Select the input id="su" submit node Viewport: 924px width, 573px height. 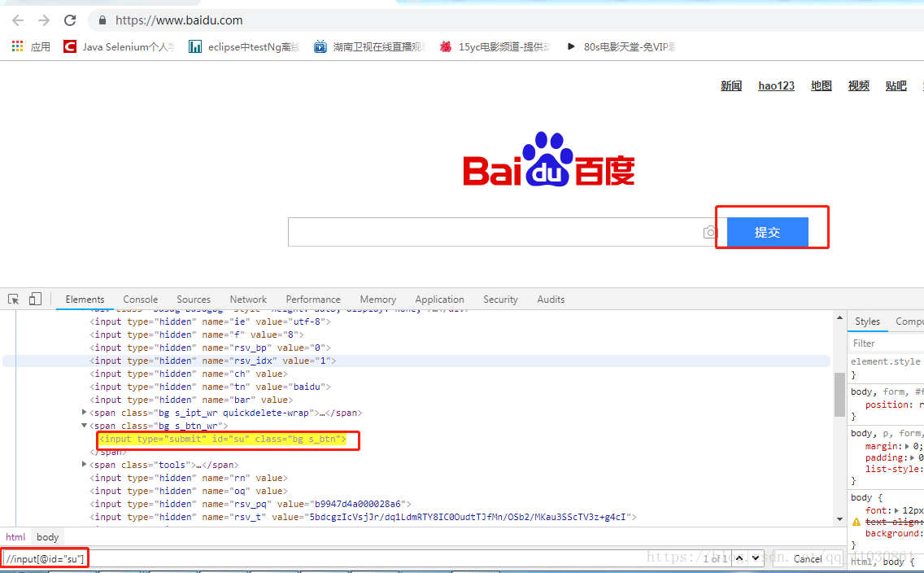(223, 439)
